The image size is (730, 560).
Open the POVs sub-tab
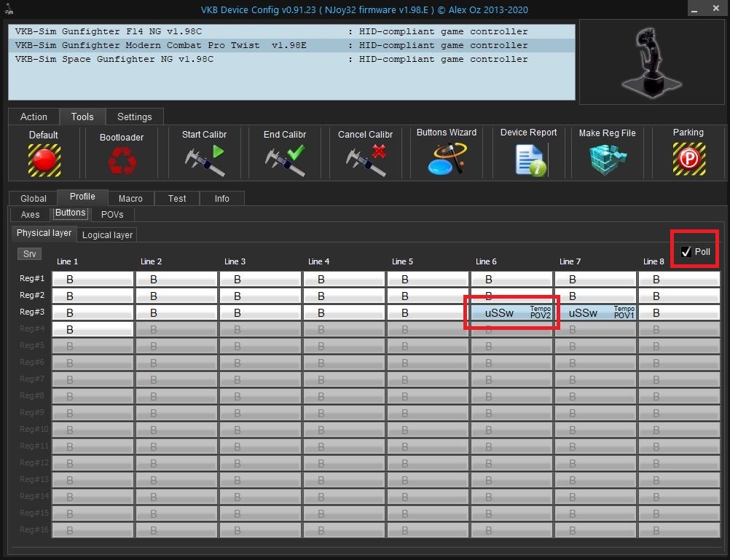click(x=112, y=215)
